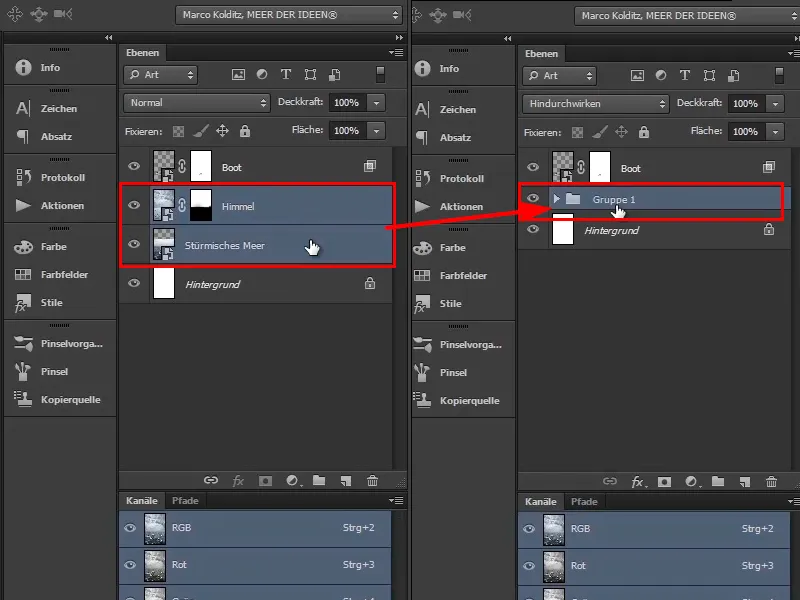800x600 pixels.
Task: Select Ebenen tab in right window
Action: pos(541,54)
